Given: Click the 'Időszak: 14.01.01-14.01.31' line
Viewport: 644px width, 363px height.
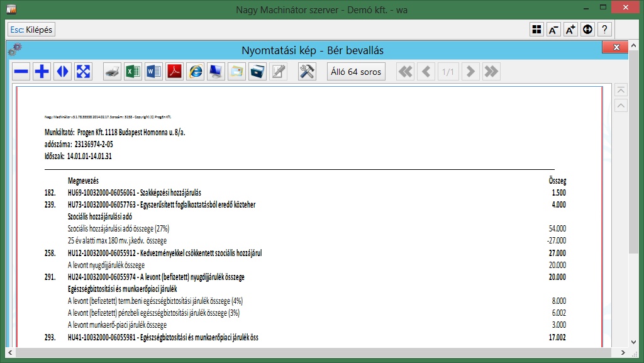Looking at the screenshot, I should click(78, 156).
